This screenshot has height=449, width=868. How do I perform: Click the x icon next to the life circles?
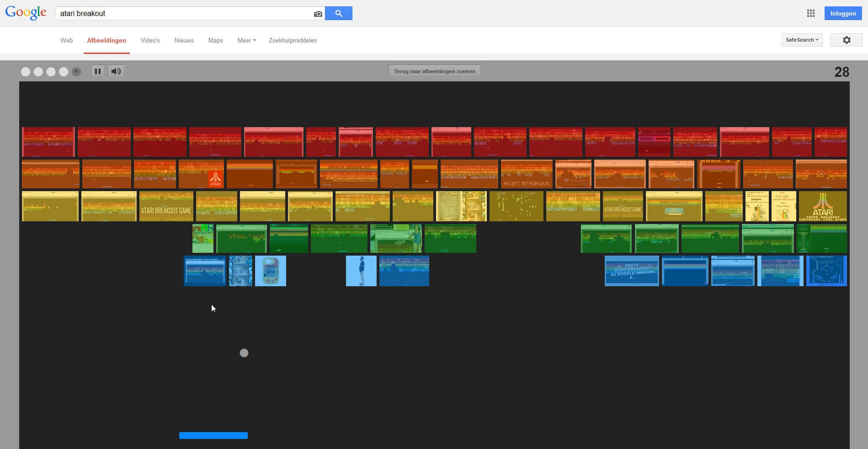[x=76, y=71]
